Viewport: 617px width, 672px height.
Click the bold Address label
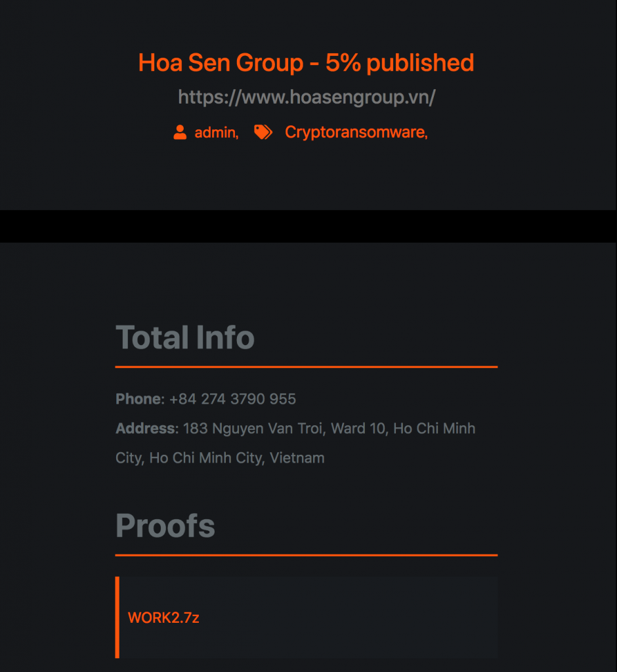click(146, 429)
